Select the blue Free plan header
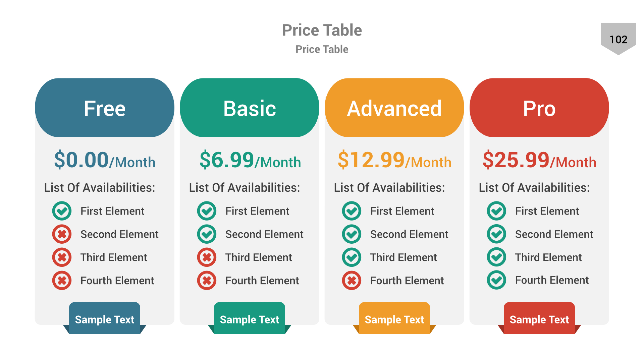This screenshot has height=362, width=644. [105, 108]
